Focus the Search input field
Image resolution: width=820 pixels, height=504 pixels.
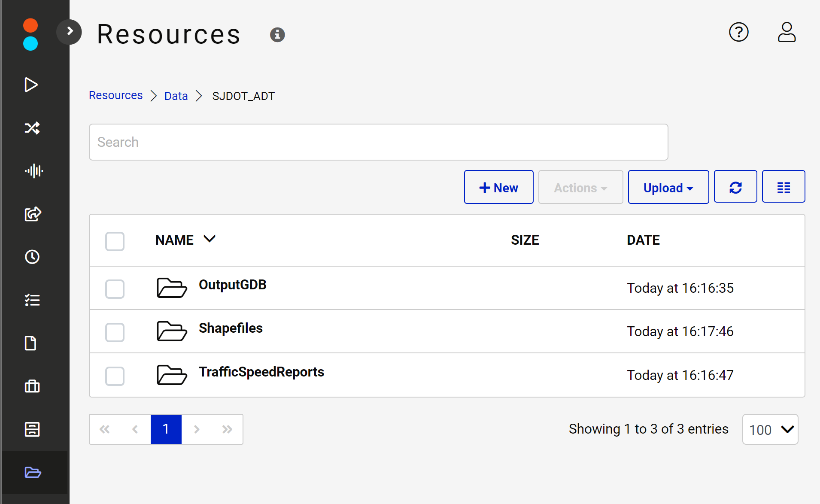(378, 142)
